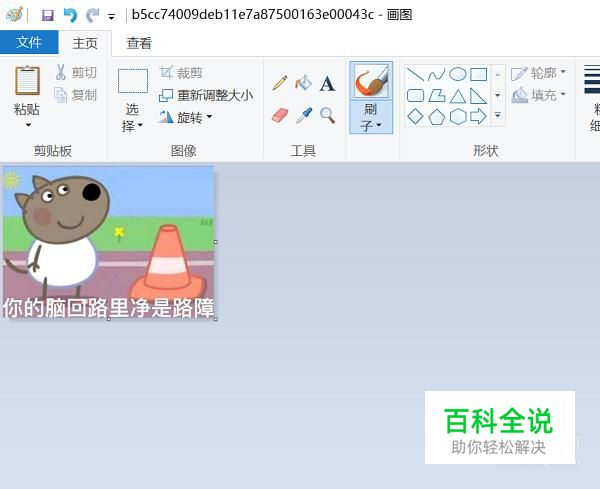Select the Text tool (A)
This screenshot has height=489, width=600.
328,83
